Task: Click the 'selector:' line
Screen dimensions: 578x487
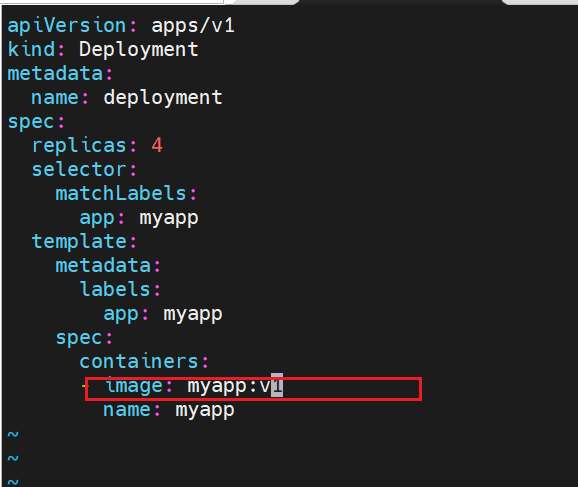Action: click(84, 169)
